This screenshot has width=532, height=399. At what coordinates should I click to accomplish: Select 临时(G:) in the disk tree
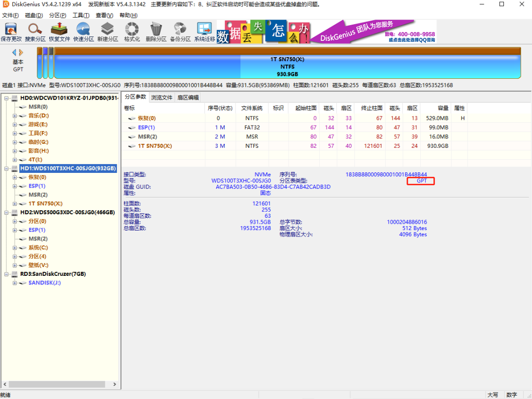[x=38, y=142]
